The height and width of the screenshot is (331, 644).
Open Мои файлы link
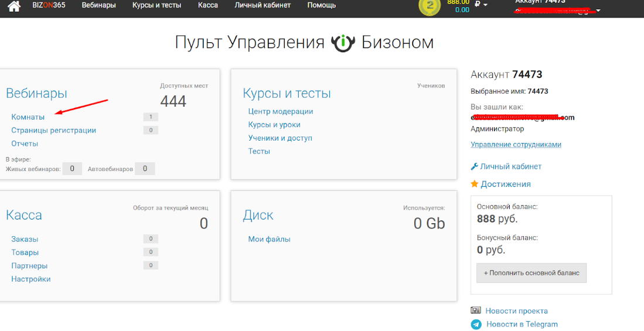click(270, 239)
